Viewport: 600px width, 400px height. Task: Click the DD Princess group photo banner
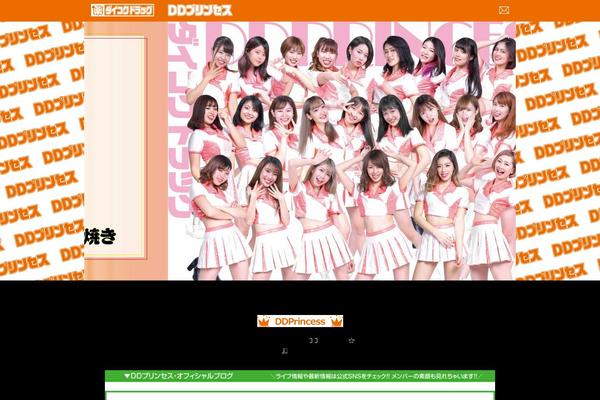coord(342,151)
